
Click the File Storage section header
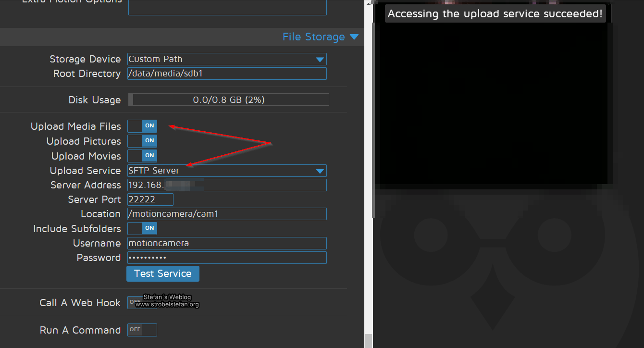tap(313, 37)
